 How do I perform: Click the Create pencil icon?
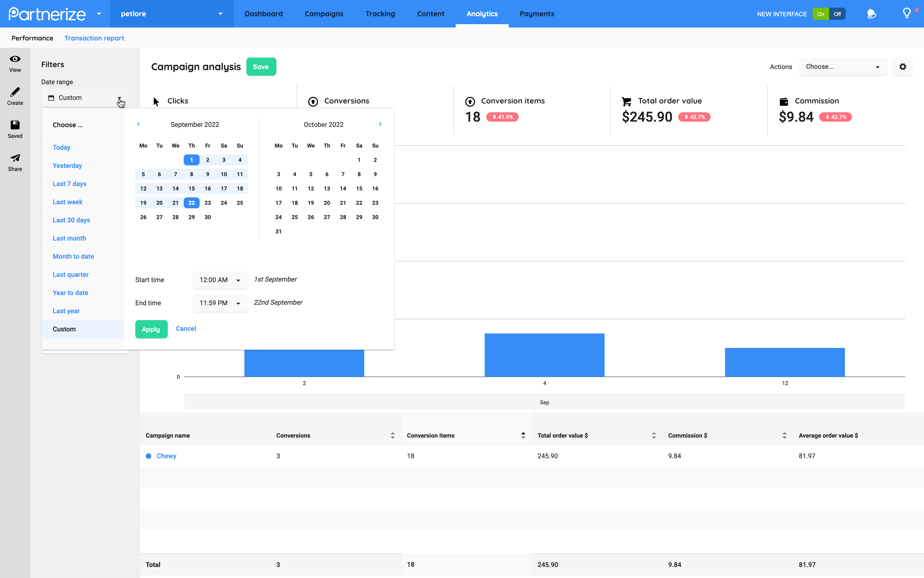pyautogui.click(x=15, y=92)
